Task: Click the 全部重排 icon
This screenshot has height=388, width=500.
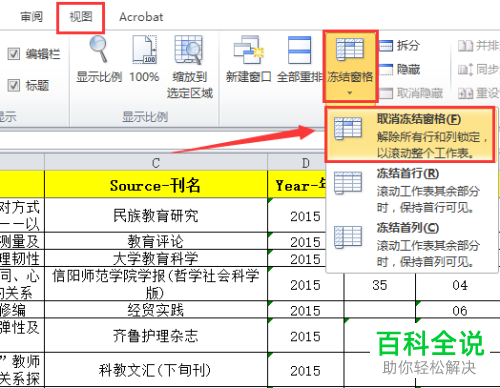Action: tap(300, 50)
